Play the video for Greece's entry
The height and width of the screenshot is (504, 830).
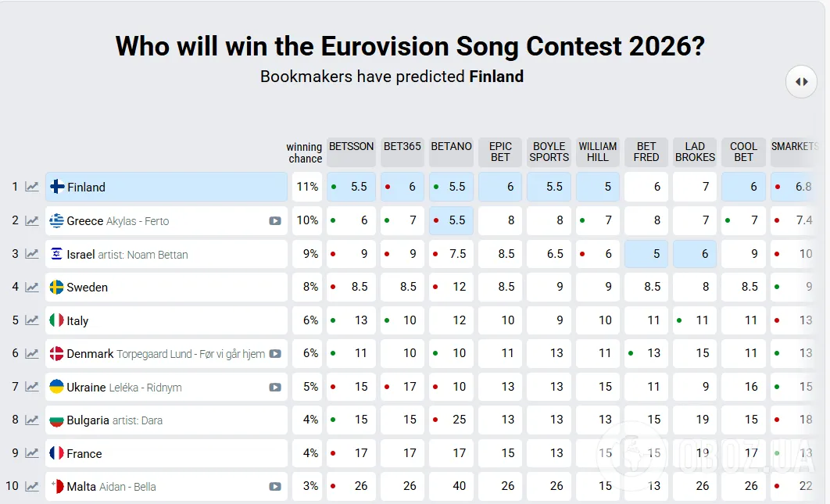(275, 221)
